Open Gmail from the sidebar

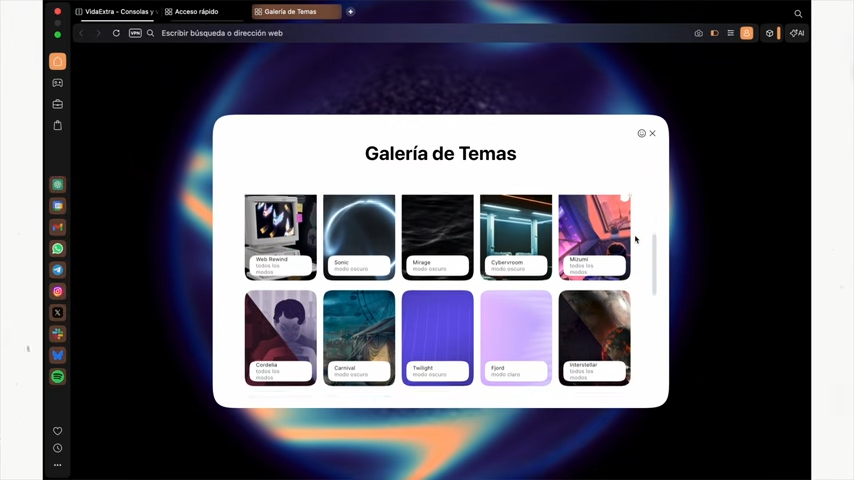[x=58, y=227]
